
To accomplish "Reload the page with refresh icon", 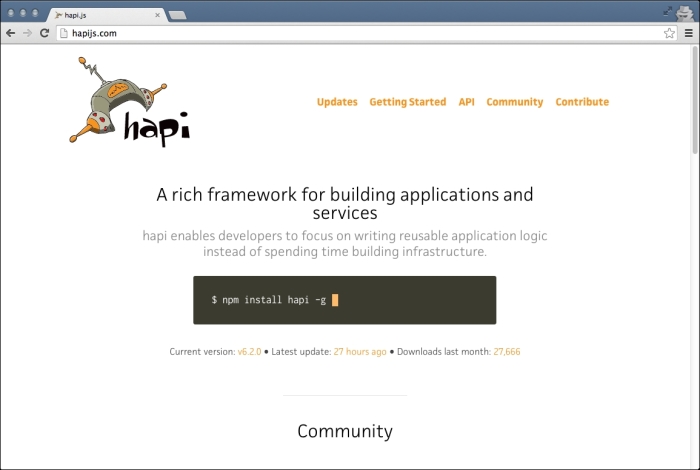I will click(x=44, y=33).
